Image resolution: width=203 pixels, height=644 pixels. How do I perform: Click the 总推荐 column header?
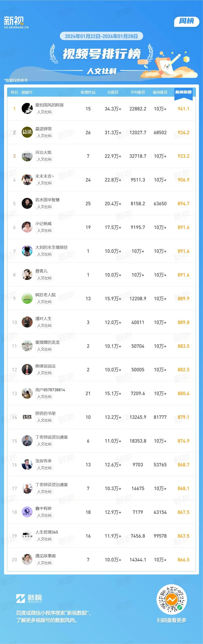(113, 92)
